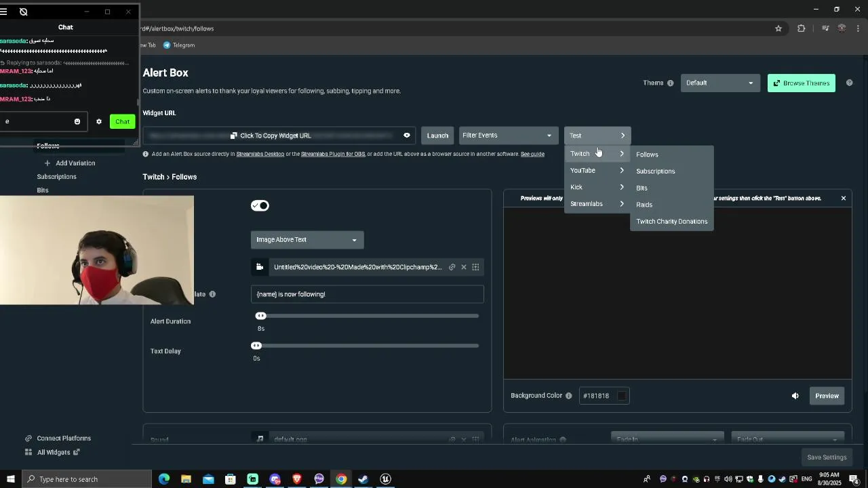Click the crossed-circle icon in chat title bar
Image resolution: width=868 pixels, height=488 pixels.
click(x=24, y=12)
